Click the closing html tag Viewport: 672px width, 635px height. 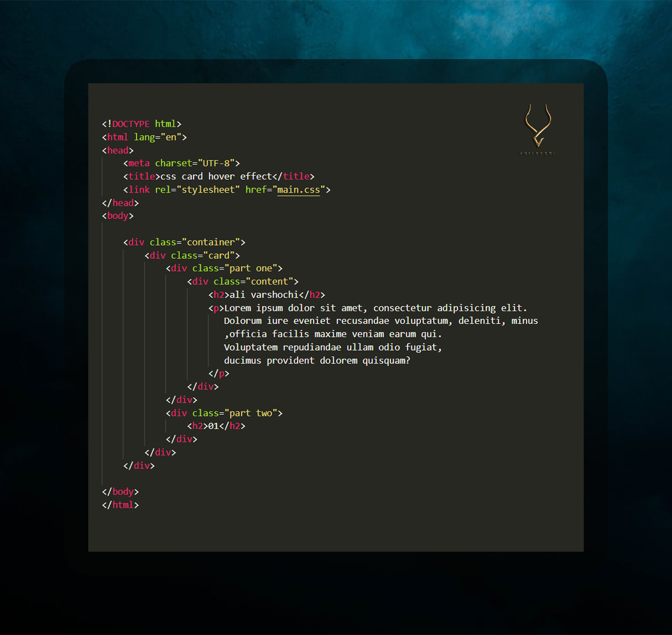pos(121,505)
